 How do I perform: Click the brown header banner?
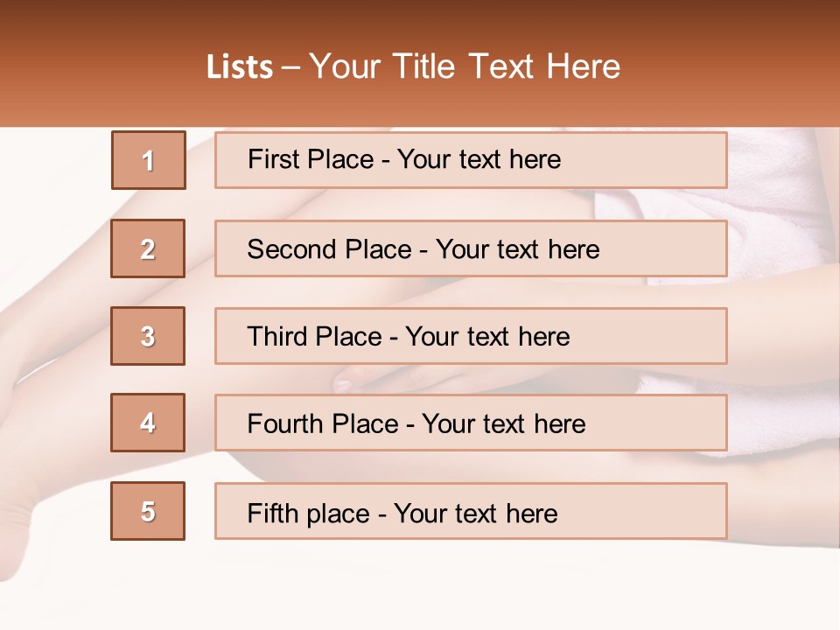tap(420, 63)
